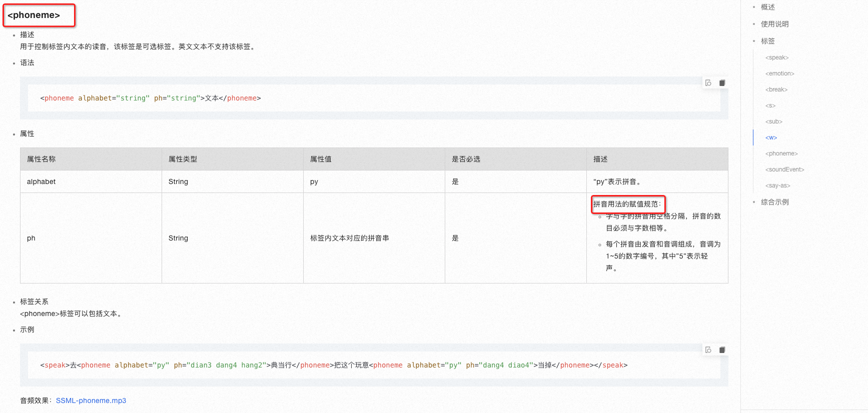The height and width of the screenshot is (413, 868).
Task: Click the <speak> example code line
Action: (334, 365)
